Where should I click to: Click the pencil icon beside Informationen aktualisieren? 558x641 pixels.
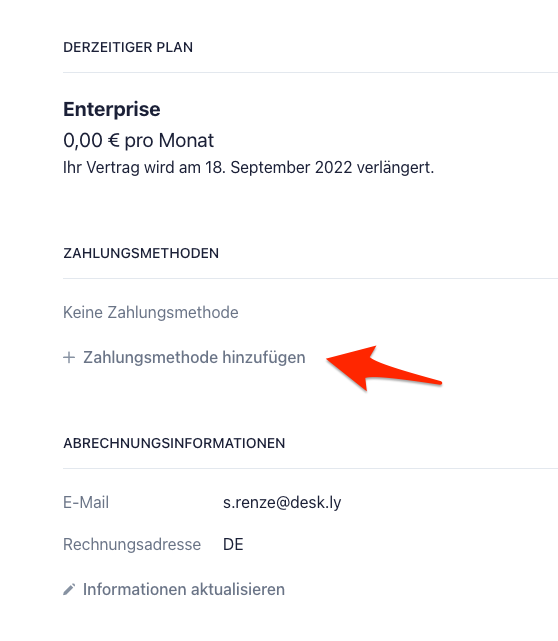pyautogui.click(x=69, y=589)
